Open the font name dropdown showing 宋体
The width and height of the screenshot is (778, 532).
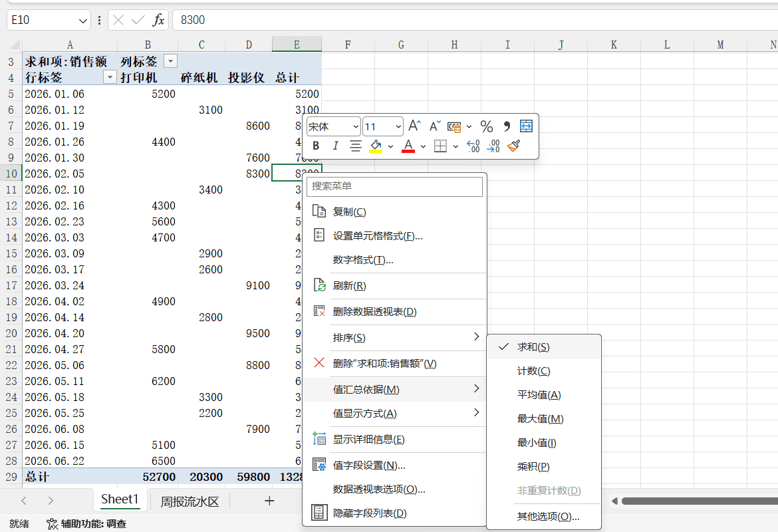click(333, 126)
